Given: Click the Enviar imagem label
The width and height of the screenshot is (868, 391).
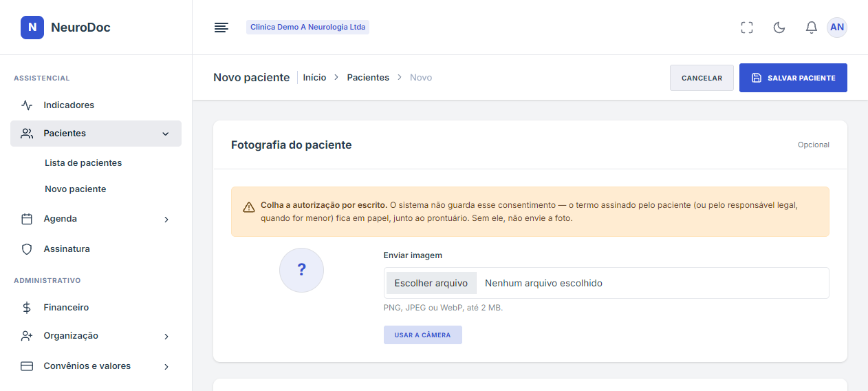Looking at the screenshot, I should 413,255.
